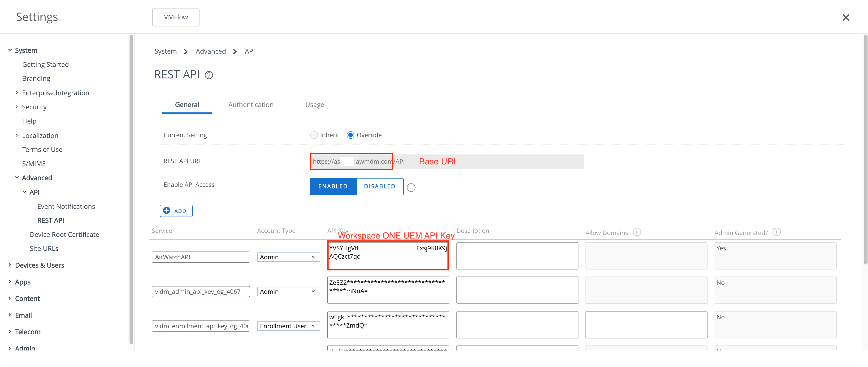Select the Inherit radio button
The width and height of the screenshot is (868, 367).
(314, 135)
